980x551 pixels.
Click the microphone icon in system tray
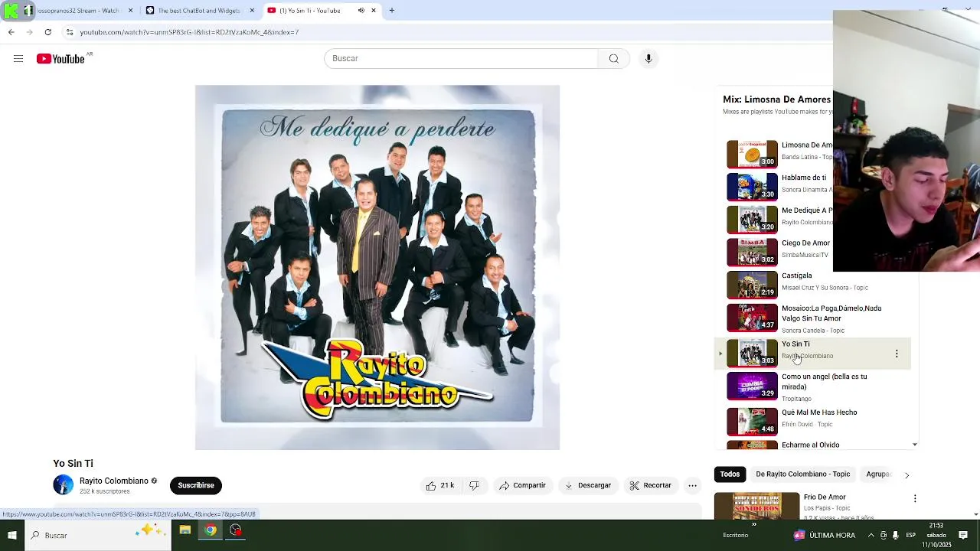pyautogui.click(x=895, y=535)
